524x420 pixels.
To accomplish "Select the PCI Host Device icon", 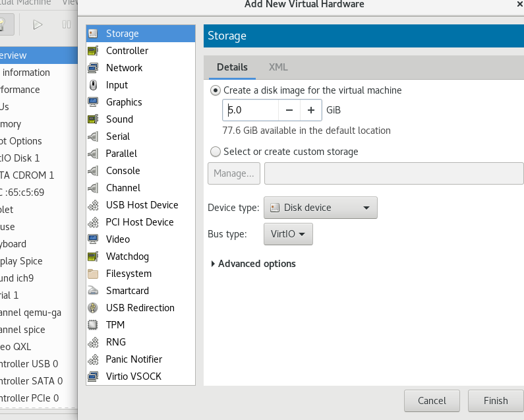I will [93, 222].
